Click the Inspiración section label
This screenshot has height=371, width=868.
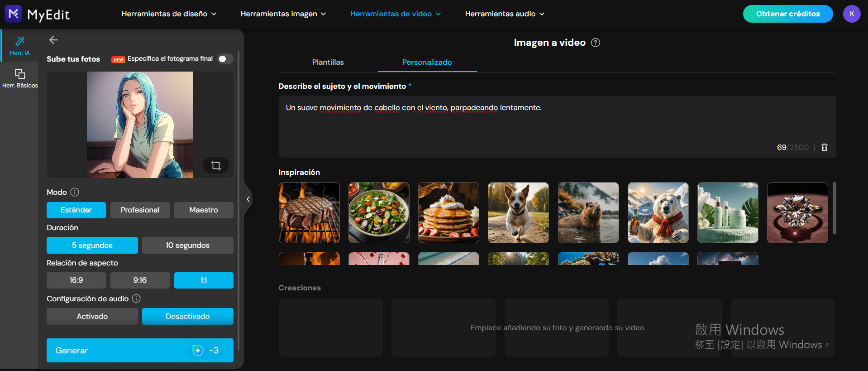pos(299,172)
